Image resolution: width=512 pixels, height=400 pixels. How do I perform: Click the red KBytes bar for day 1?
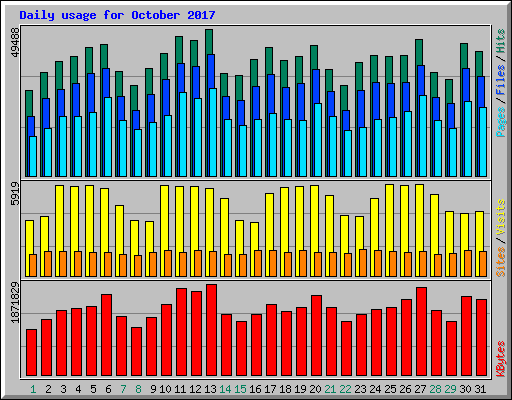click(31, 353)
